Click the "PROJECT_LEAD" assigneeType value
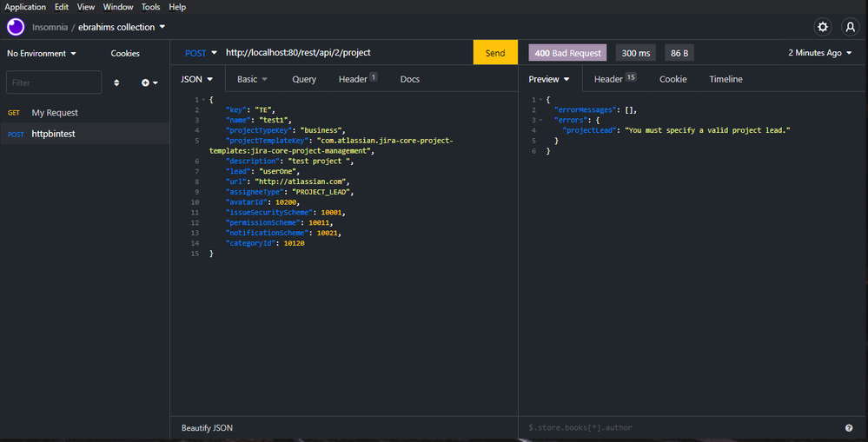Screen dimensions: 868x442 click(x=321, y=192)
